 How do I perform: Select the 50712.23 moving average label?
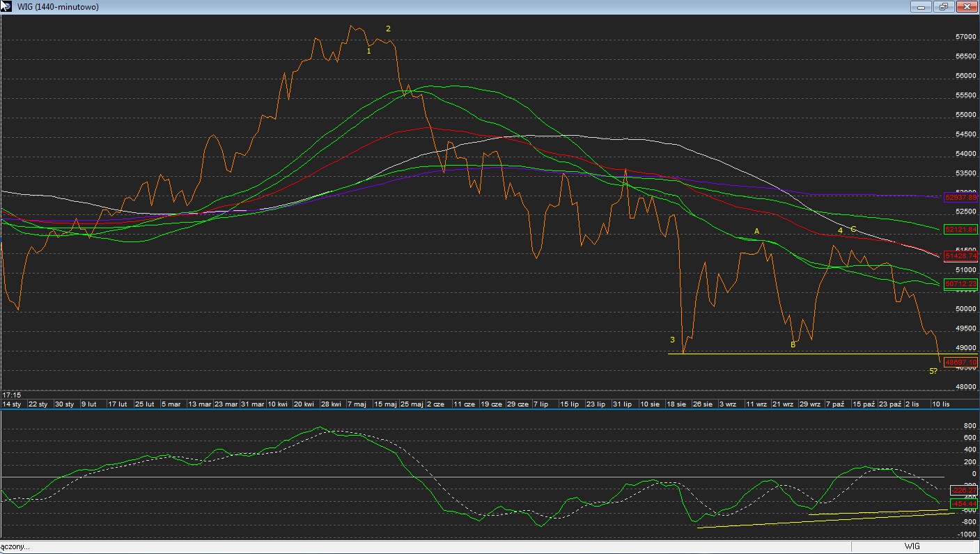coord(960,284)
